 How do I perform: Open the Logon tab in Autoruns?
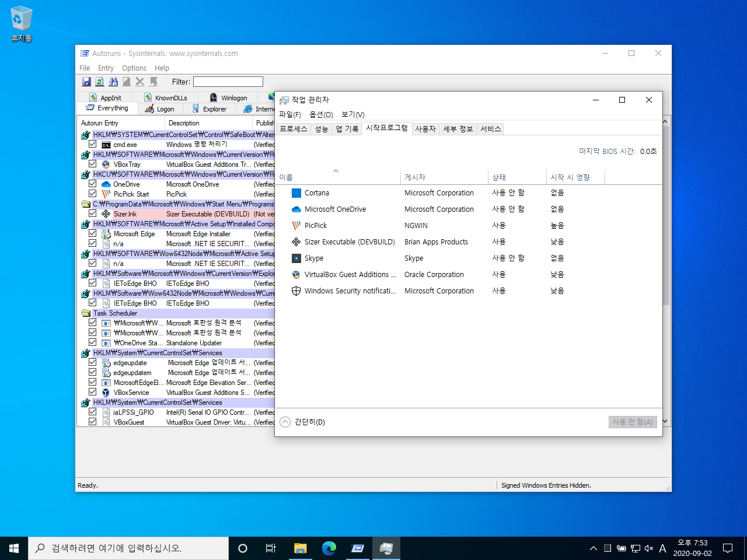coord(160,109)
